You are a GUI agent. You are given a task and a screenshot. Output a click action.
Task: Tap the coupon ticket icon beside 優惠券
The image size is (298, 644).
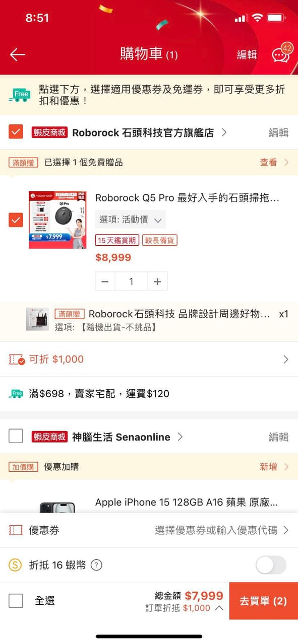(17, 531)
